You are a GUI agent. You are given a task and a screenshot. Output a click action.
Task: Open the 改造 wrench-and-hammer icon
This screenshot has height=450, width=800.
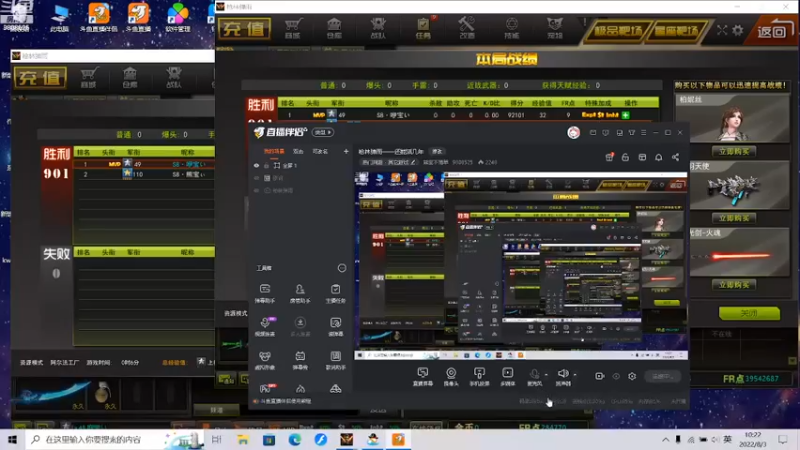466,28
